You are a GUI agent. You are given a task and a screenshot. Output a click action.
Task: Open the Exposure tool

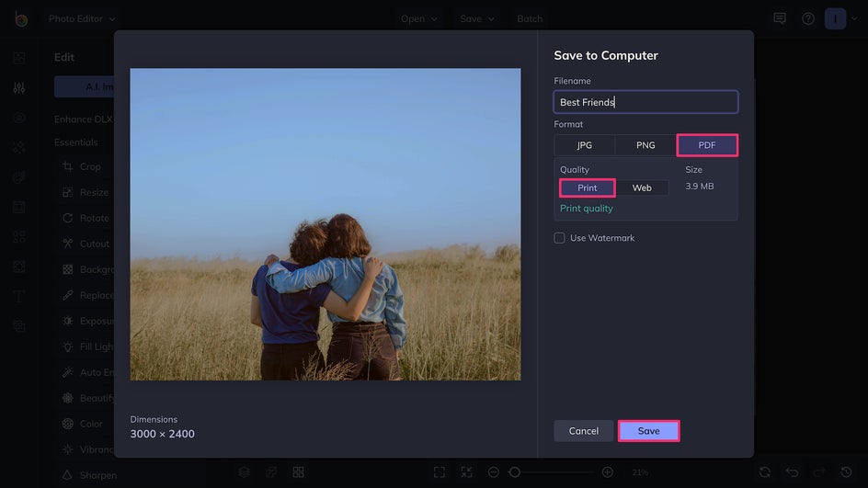point(85,321)
